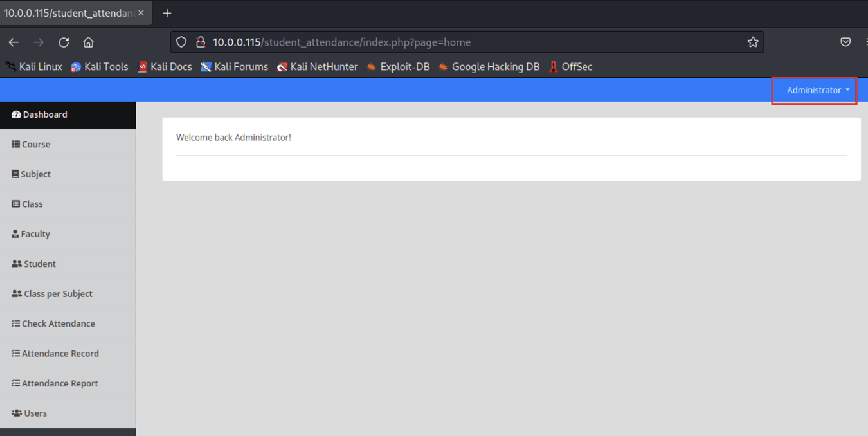Bookmark this page with star icon

coord(753,42)
